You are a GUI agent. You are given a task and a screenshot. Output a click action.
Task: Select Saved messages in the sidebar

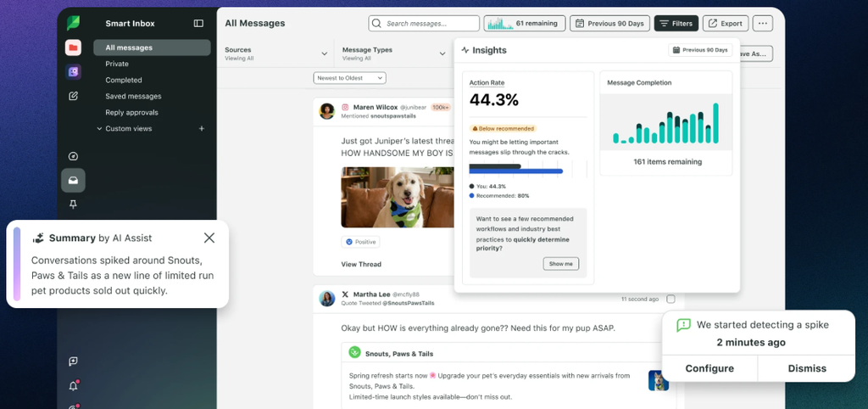pyautogui.click(x=133, y=97)
